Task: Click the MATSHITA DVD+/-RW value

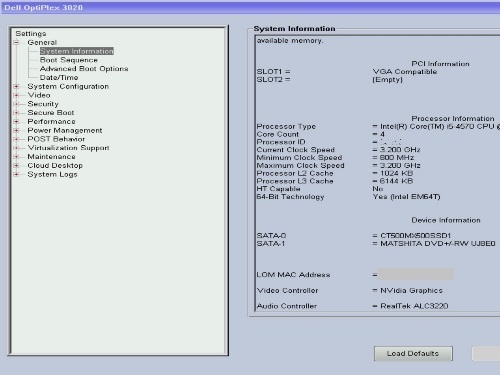Action: pyautogui.click(x=438, y=244)
